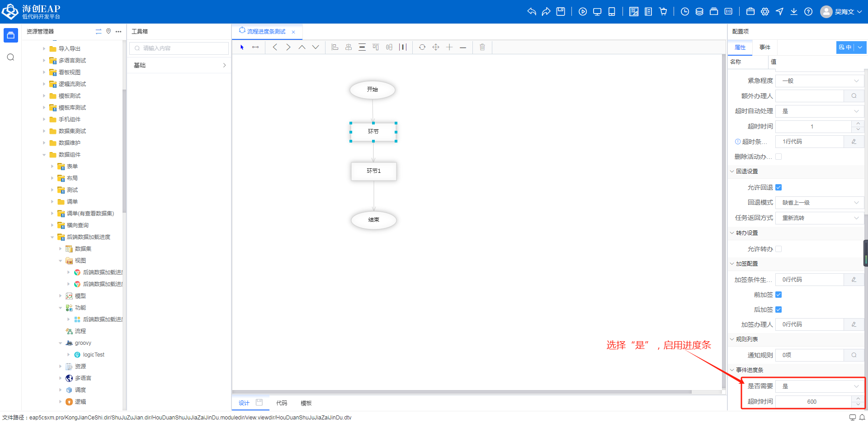This screenshot has height=424, width=868.
Task: Enable the 允许转办 checkbox
Action: pos(778,249)
